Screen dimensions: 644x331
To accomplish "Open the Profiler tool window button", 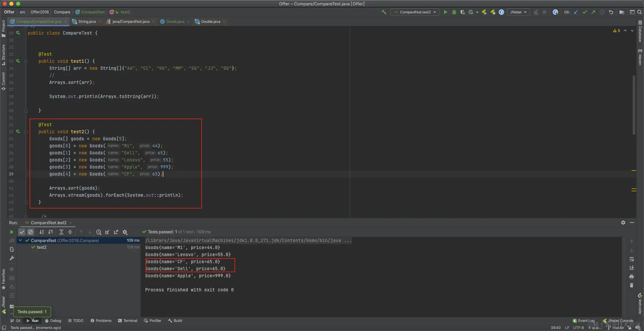I will pos(153,321).
